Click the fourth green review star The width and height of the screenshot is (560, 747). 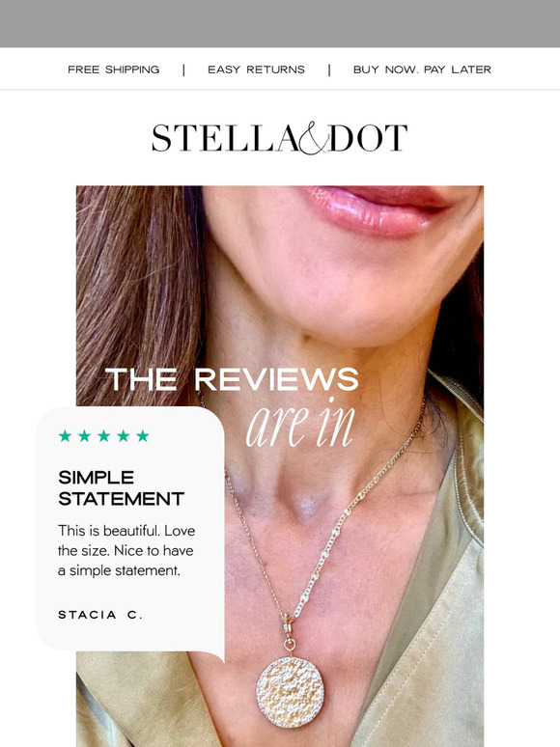pos(124,435)
